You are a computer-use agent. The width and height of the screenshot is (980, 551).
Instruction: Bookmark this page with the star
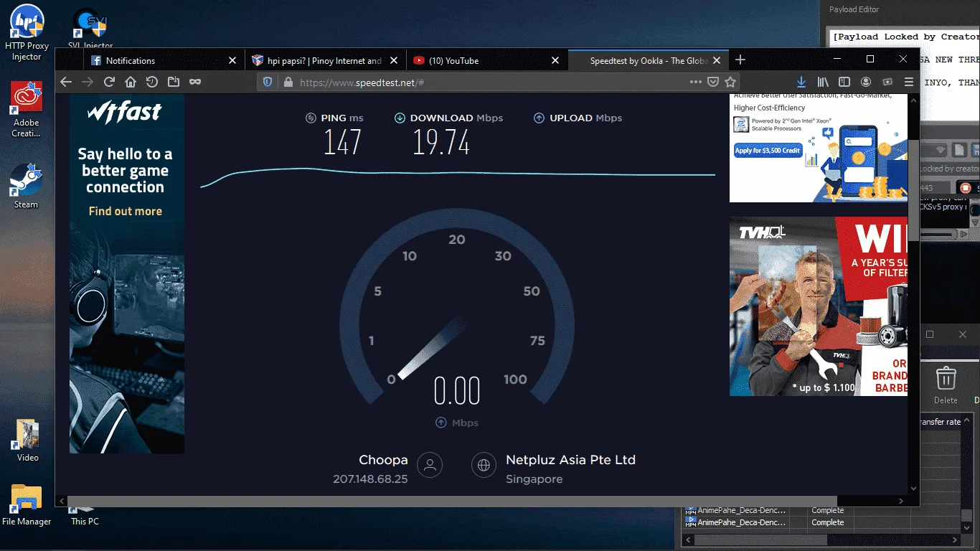(730, 83)
